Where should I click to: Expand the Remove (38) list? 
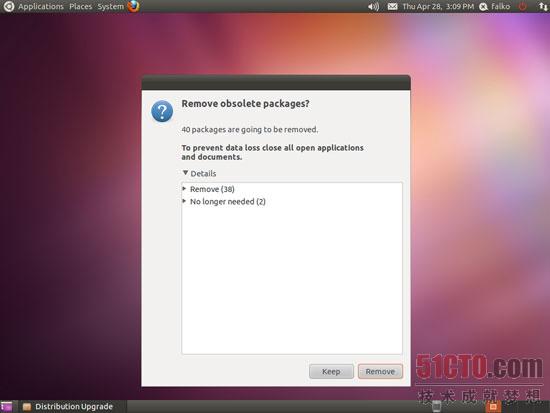point(185,189)
